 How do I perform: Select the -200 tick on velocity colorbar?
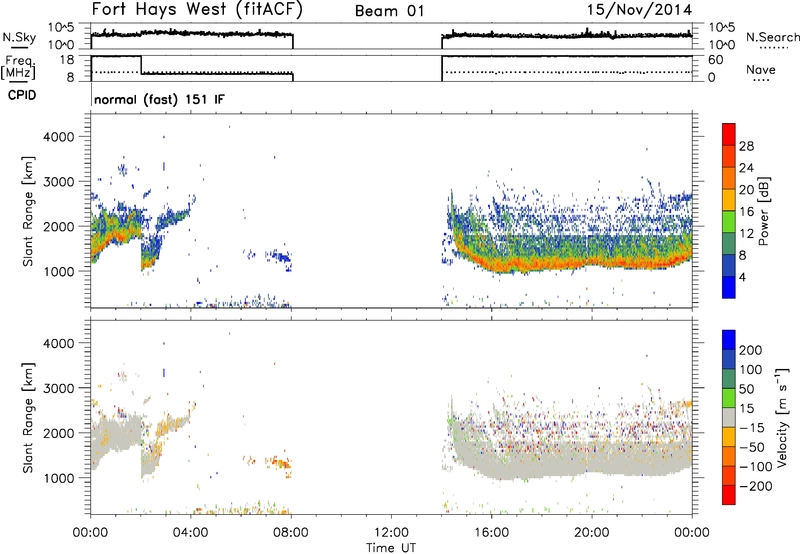point(755,486)
